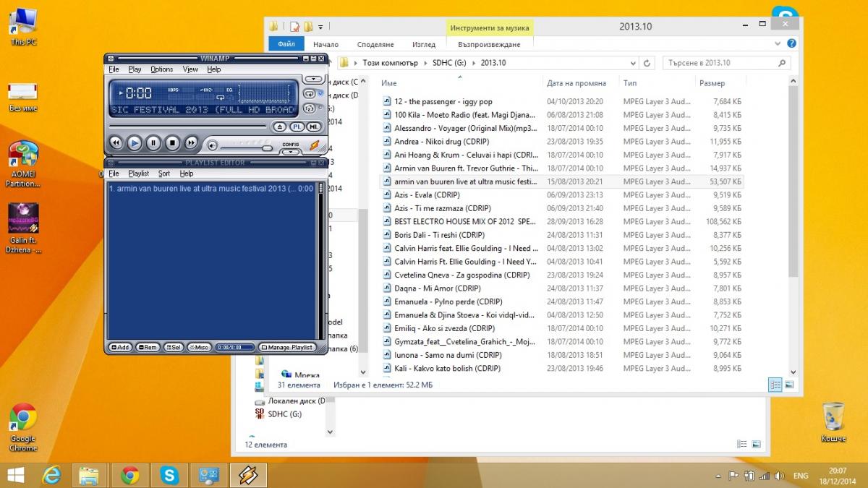Toggle the PL playlist editor button
Screen dimensions: 868x488
[x=297, y=127]
